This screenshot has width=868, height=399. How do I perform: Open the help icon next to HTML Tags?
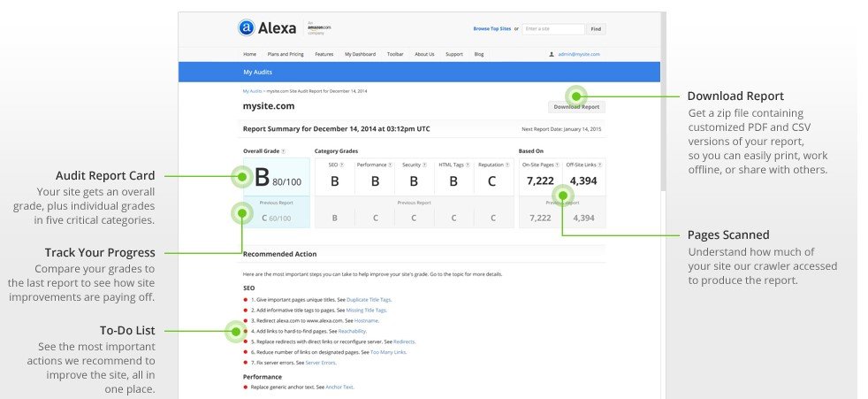[468, 165]
